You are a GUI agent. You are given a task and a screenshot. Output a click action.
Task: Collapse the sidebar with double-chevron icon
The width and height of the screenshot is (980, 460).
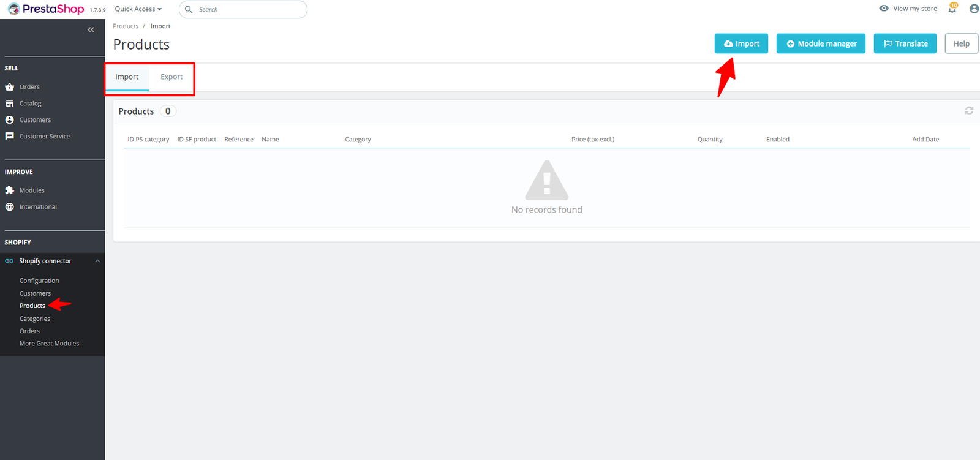91,29
